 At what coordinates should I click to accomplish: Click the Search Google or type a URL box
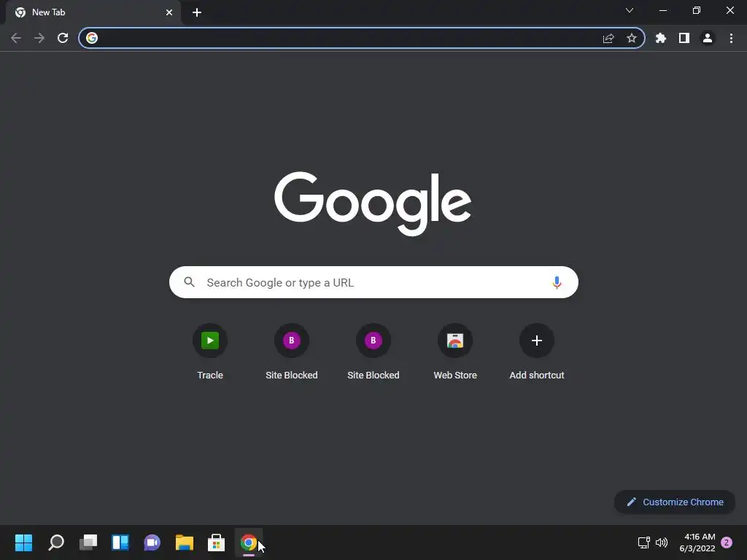(374, 282)
